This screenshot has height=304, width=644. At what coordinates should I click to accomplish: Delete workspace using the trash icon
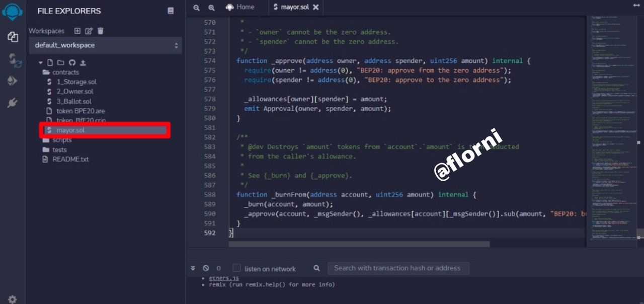point(100,31)
